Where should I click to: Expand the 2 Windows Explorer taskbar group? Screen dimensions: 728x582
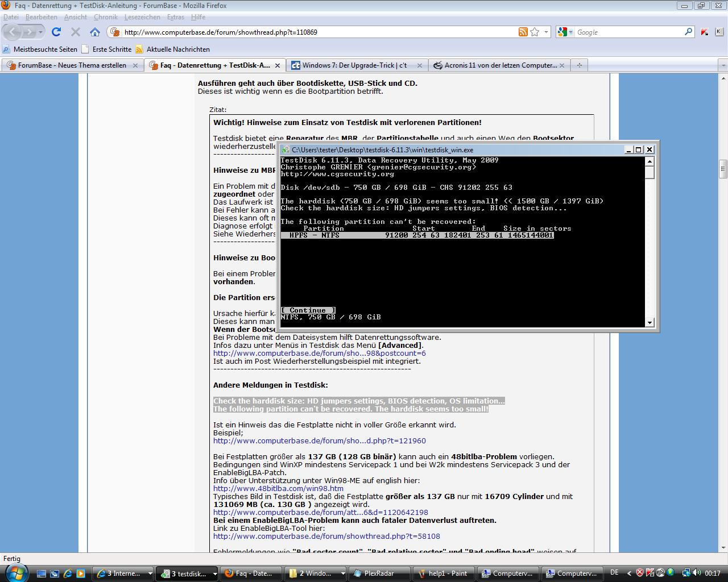[342, 573]
